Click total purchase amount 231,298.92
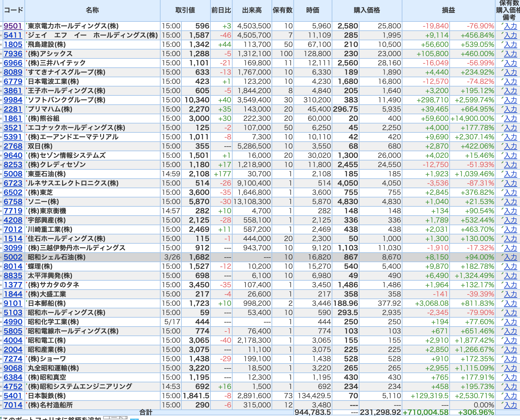Image resolution: width=520 pixels, height=420 pixels. tap(380, 412)
